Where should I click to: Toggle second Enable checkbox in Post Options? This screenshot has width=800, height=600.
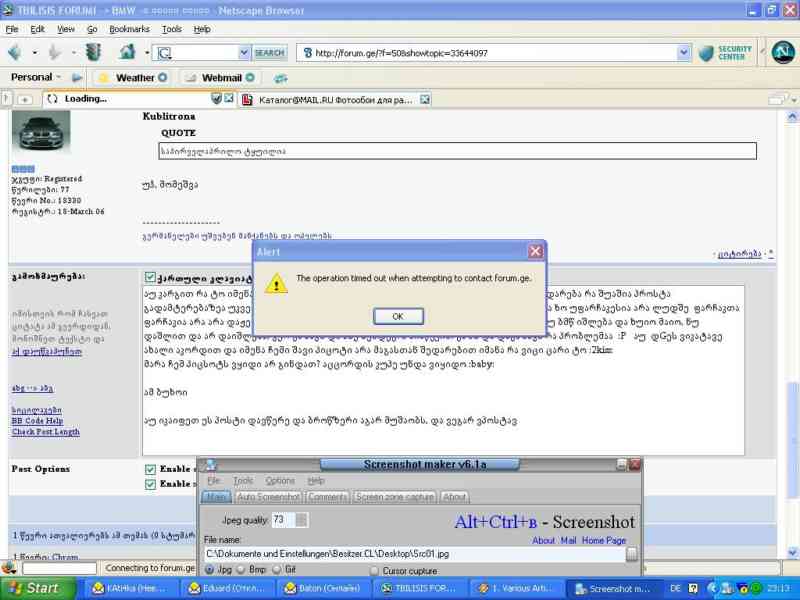pos(150,484)
